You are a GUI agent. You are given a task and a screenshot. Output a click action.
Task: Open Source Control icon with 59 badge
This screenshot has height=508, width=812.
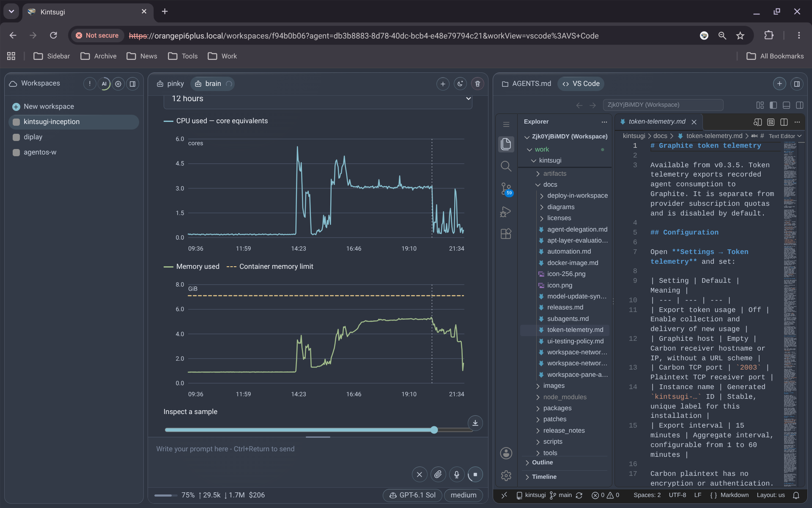pyautogui.click(x=506, y=189)
